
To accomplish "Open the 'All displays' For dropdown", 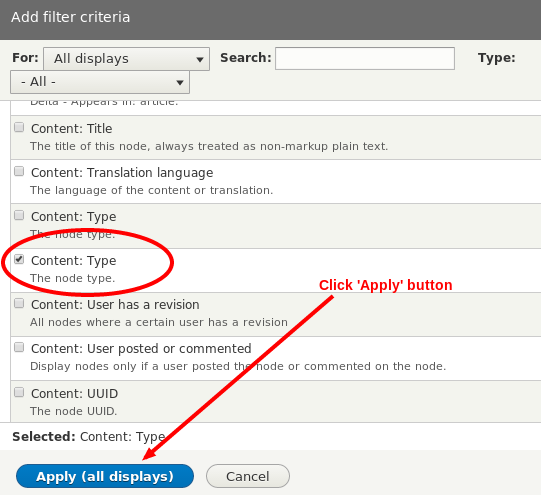I will 126,59.
